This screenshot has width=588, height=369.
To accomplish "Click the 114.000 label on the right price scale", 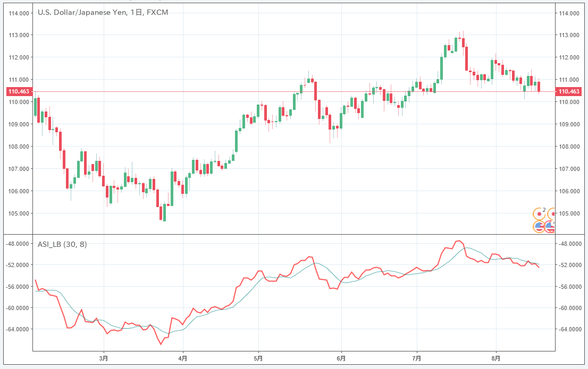I will (569, 13).
